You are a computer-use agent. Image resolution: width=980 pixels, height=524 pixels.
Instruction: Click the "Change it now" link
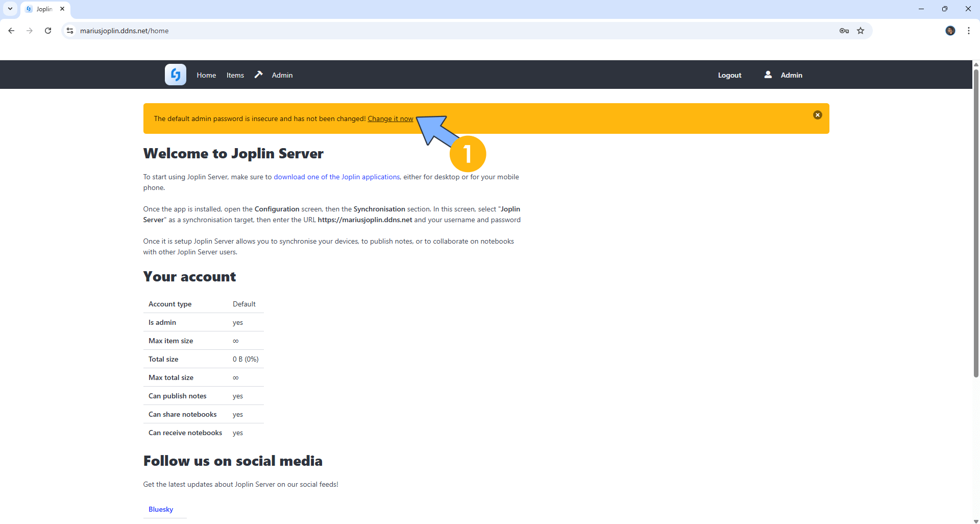pos(390,118)
